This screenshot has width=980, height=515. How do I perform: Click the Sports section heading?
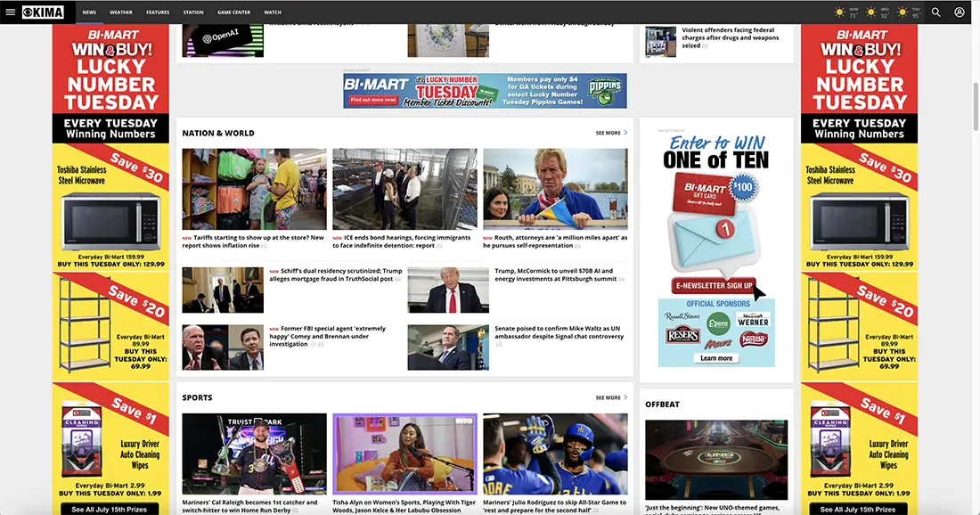pos(197,397)
